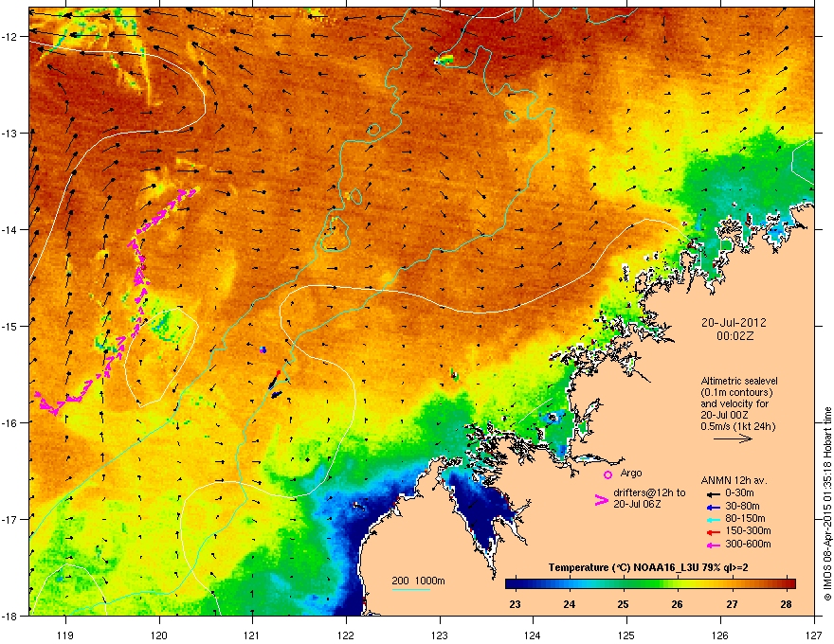This screenshot has width=834, height=644.
Task: Click the '-13' latitude axis label
Action: click(9, 134)
